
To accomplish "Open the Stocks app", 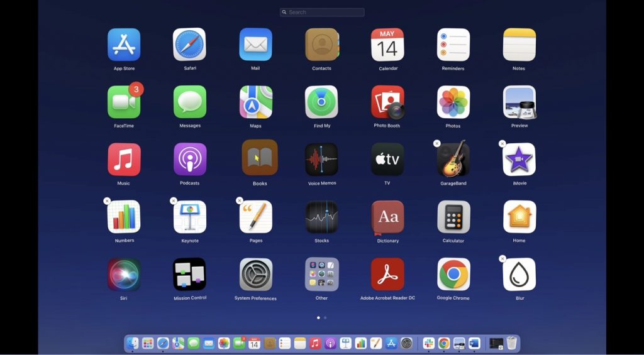I will (x=321, y=217).
